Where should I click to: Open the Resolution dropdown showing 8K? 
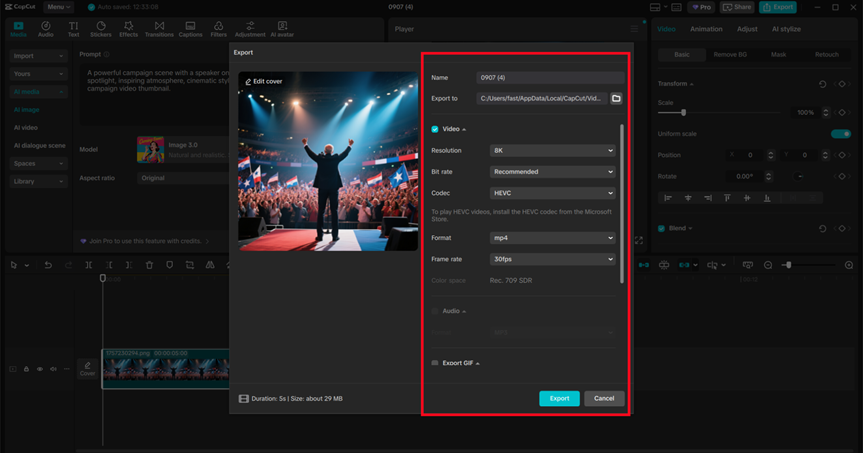tap(552, 151)
